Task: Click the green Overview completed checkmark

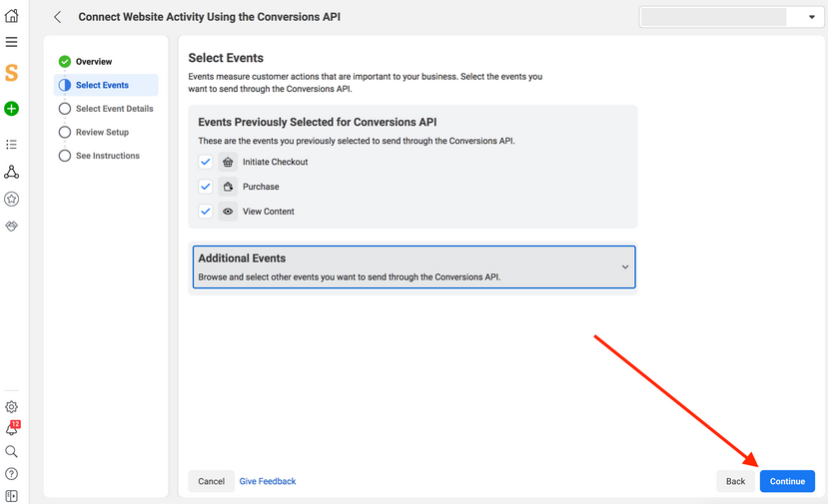Action: click(x=65, y=62)
